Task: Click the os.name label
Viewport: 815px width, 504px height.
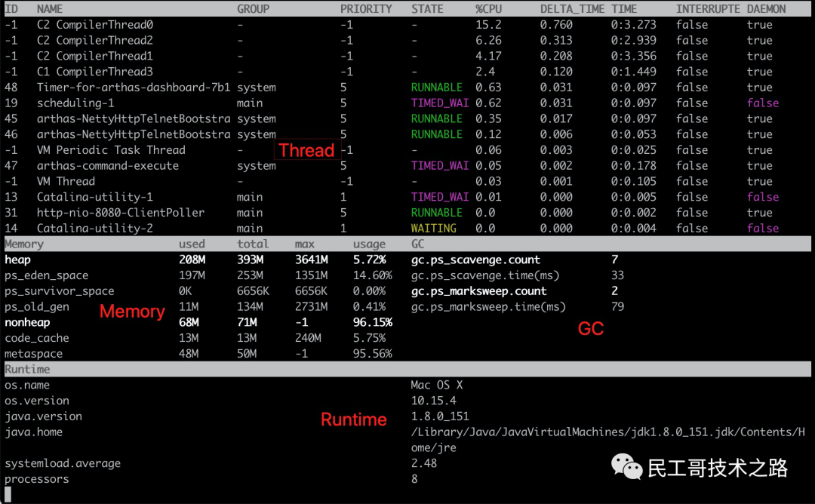Action: [x=28, y=385]
